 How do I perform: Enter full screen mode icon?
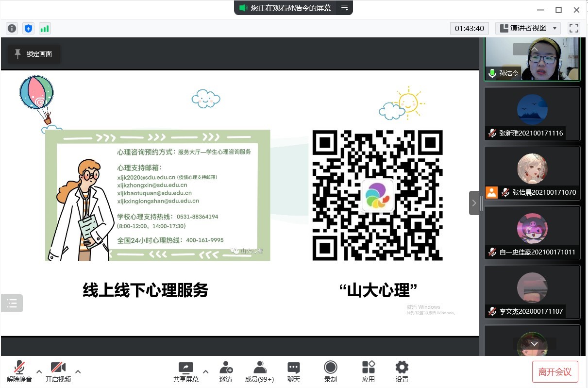point(574,28)
